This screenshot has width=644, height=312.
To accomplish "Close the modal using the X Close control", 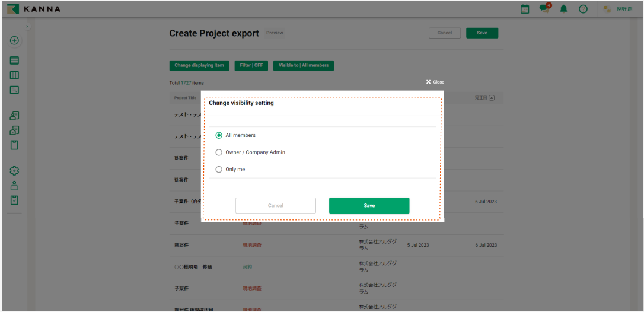I will pyautogui.click(x=435, y=82).
